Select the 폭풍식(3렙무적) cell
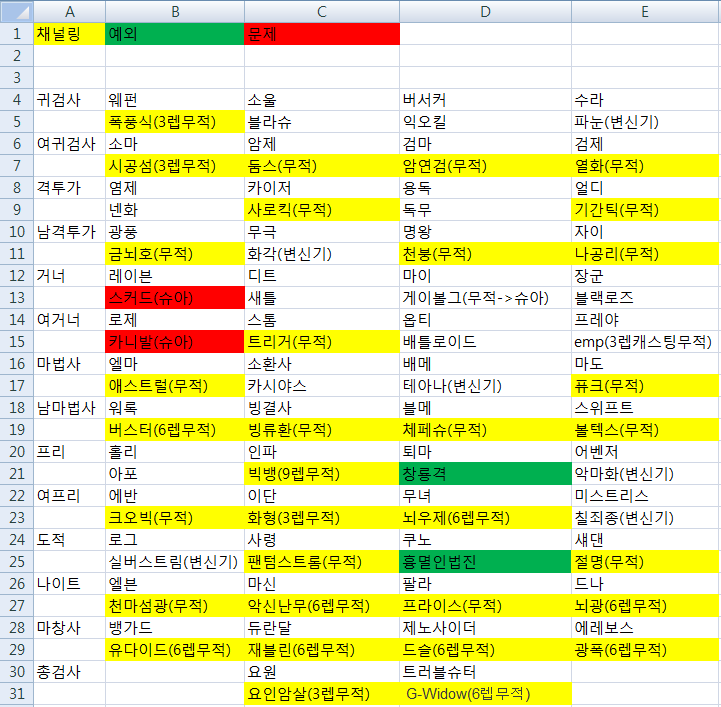This screenshot has width=721, height=707. (175, 122)
